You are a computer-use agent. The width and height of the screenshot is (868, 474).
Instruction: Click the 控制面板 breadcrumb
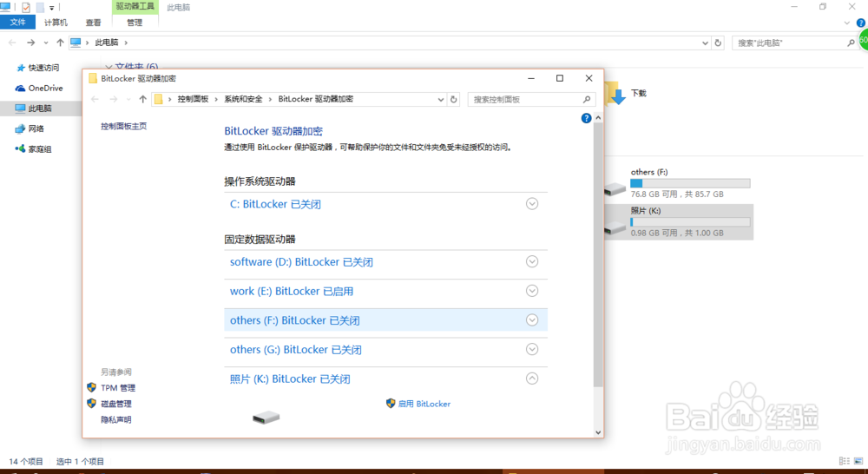pos(193,99)
